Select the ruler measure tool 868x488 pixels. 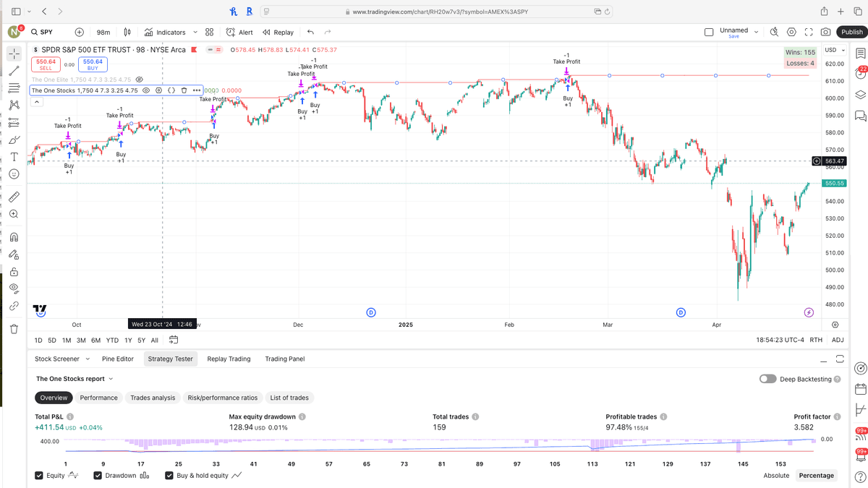[14, 197]
